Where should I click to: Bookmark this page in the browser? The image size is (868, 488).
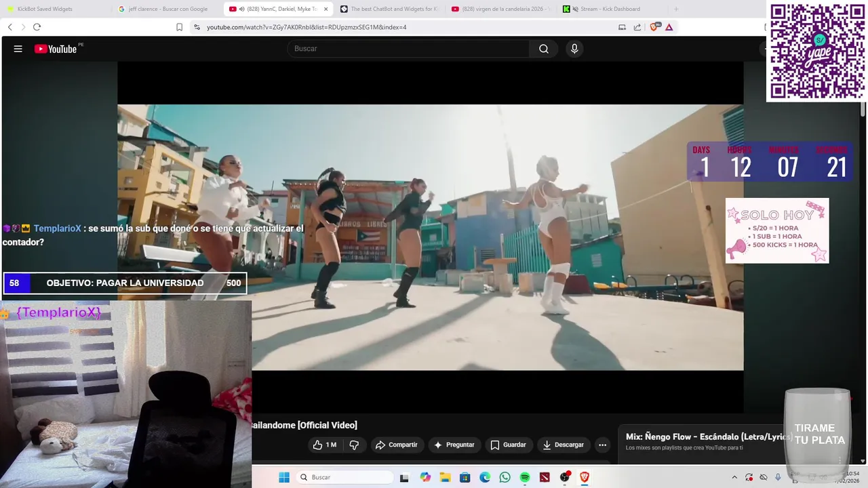(x=179, y=27)
